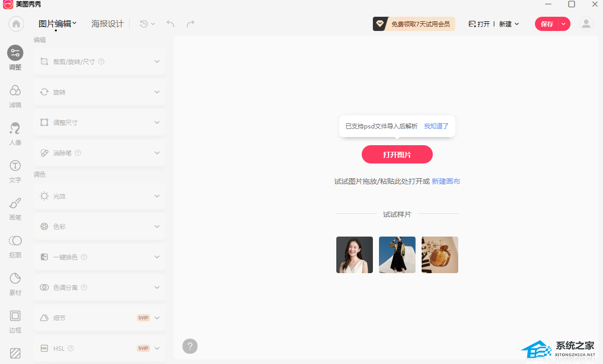This screenshot has height=364, width=603.
Task: Expand the 光效 panel chevron
Action: [x=157, y=196]
